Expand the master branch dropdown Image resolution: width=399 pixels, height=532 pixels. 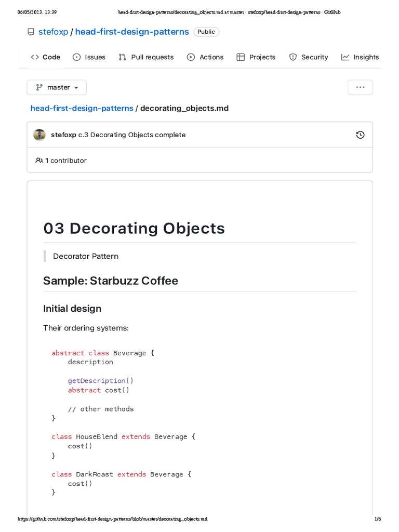[57, 87]
